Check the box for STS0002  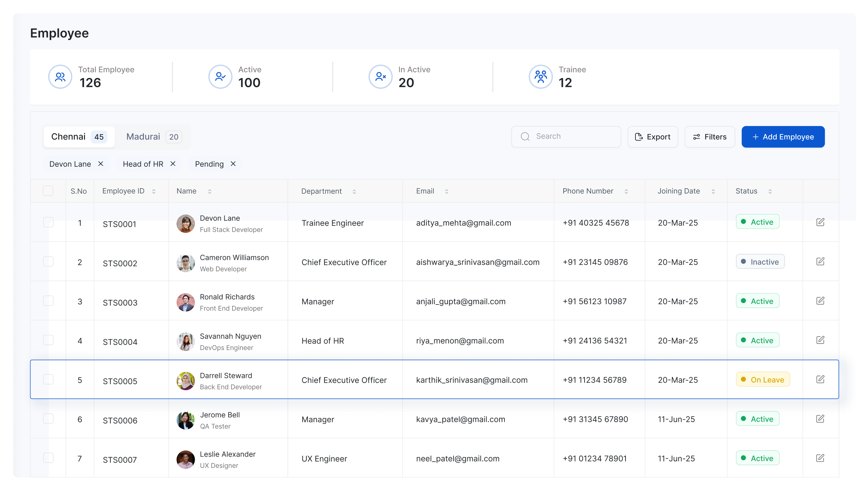pos(48,262)
